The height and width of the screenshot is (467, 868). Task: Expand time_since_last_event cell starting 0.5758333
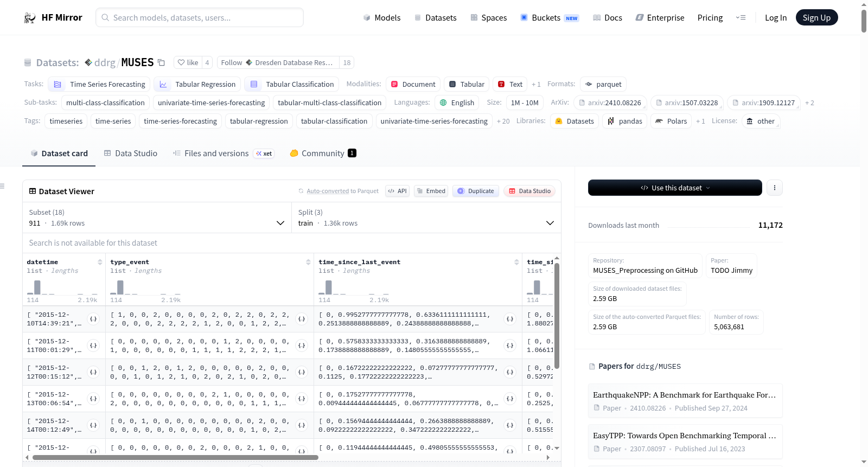(x=510, y=346)
